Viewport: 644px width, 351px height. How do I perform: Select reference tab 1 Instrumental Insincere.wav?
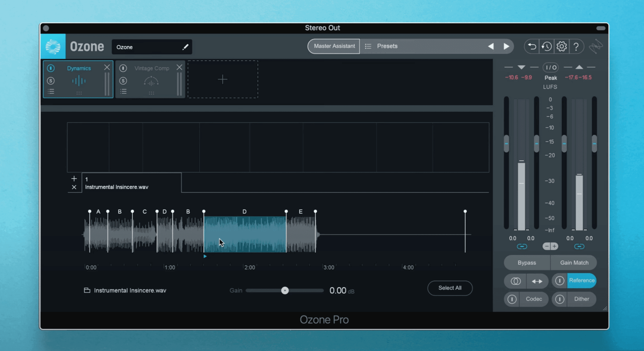[131, 183]
